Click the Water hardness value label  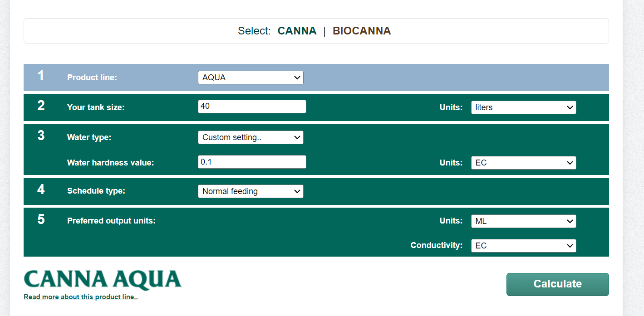(x=111, y=163)
